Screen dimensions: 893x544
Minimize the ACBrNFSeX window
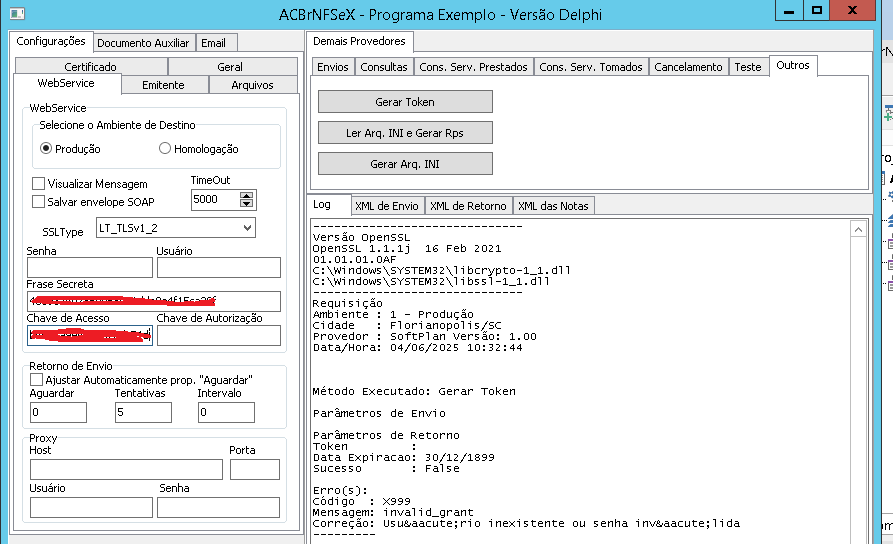coord(789,10)
